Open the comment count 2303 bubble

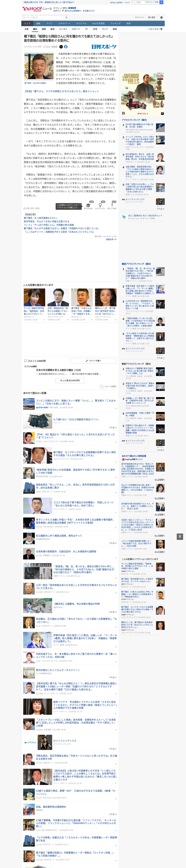point(47,47)
